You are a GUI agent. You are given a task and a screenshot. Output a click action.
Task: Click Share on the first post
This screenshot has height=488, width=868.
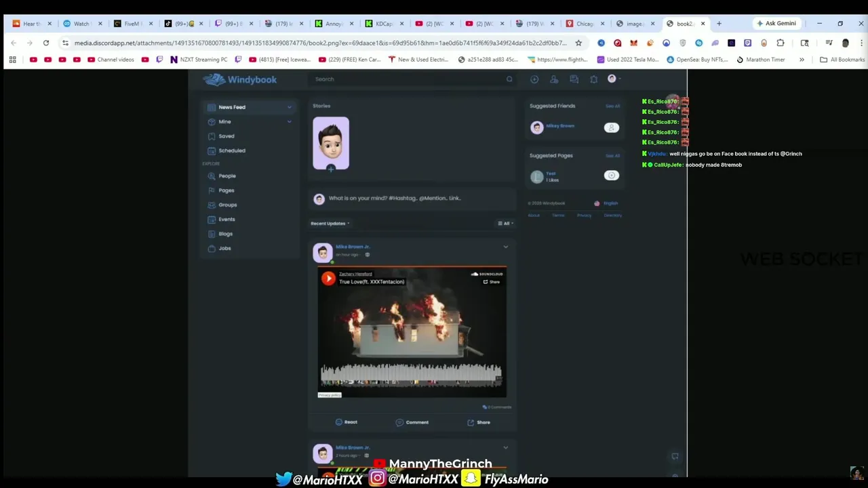point(479,422)
